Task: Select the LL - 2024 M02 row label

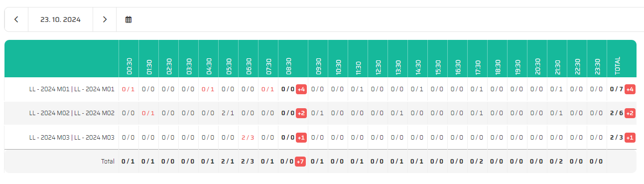Action: point(72,113)
